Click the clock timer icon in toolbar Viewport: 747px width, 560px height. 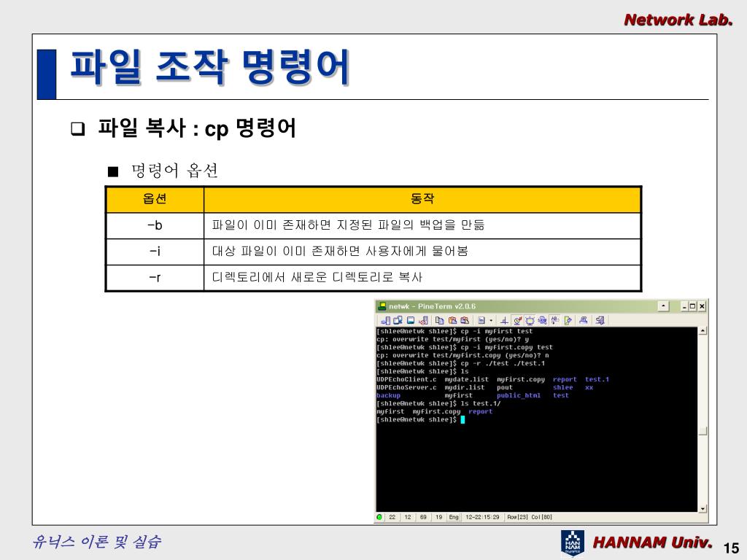pyautogui.click(x=518, y=321)
